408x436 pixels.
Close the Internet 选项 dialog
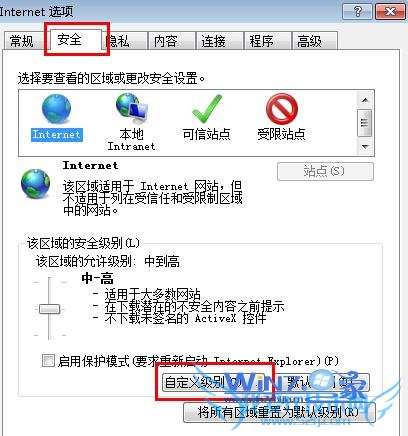390,12
